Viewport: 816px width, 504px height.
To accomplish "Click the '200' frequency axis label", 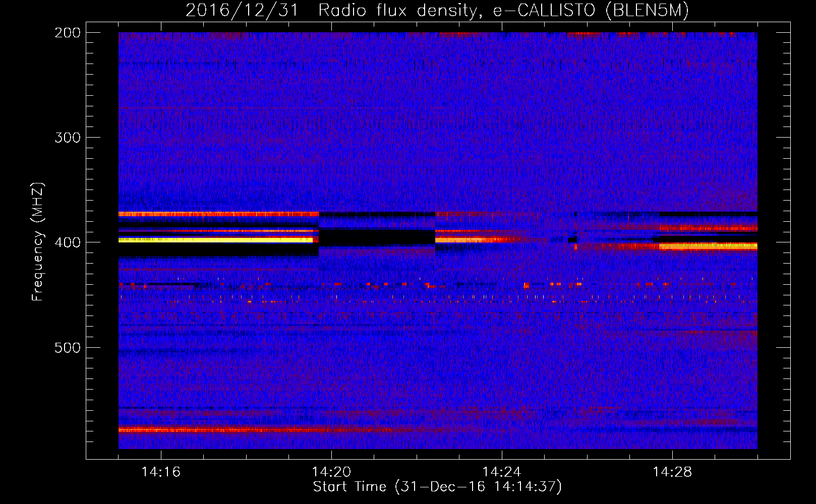I will point(68,33).
